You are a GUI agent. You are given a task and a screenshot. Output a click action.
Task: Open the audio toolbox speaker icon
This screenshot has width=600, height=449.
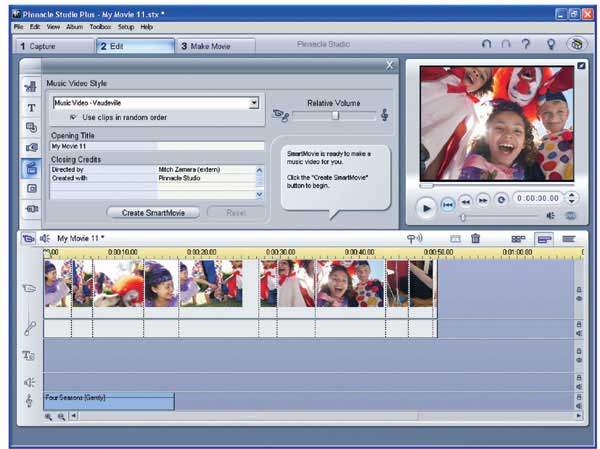[45, 239]
